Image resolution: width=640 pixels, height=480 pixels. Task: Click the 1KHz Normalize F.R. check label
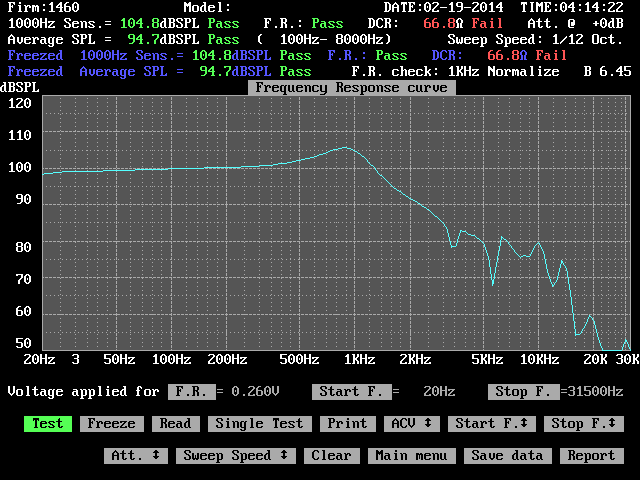(x=502, y=72)
